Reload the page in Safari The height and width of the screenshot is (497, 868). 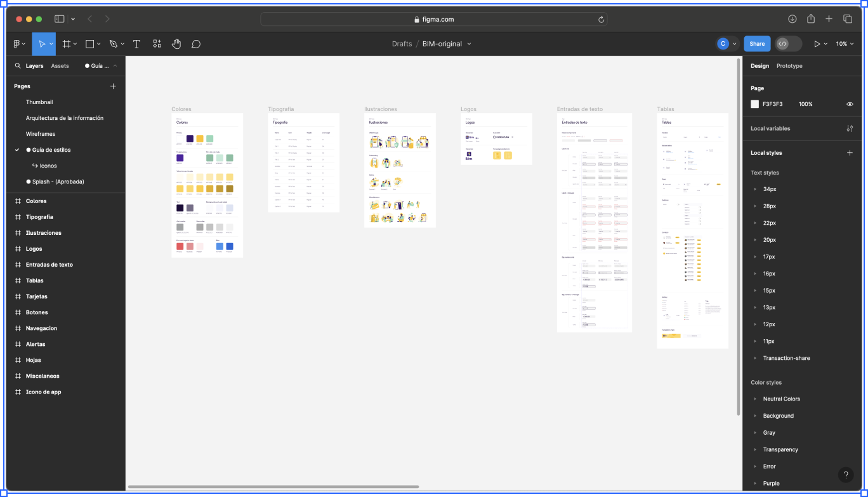pos(601,19)
